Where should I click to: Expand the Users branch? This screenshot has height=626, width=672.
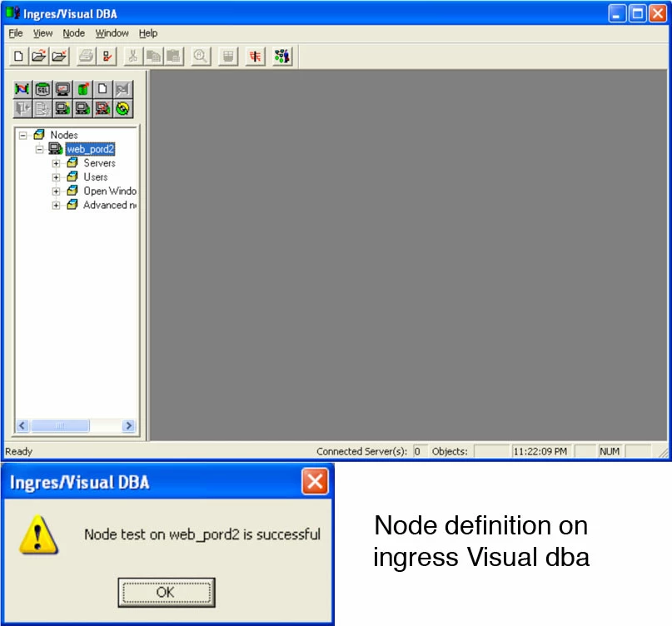point(56,177)
